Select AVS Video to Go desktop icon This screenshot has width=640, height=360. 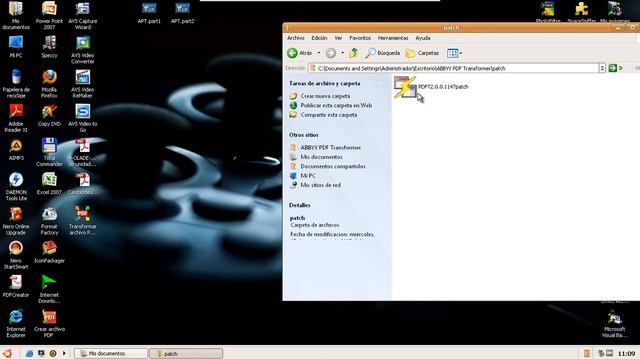tap(82, 118)
